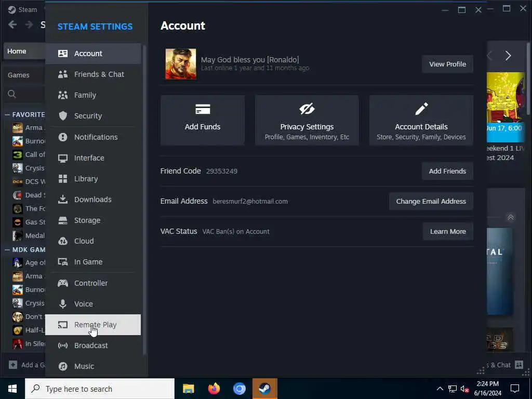Viewport: 532px width, 399px height.
Task: Open Friends & Chat grid icon
Action: 519,365
